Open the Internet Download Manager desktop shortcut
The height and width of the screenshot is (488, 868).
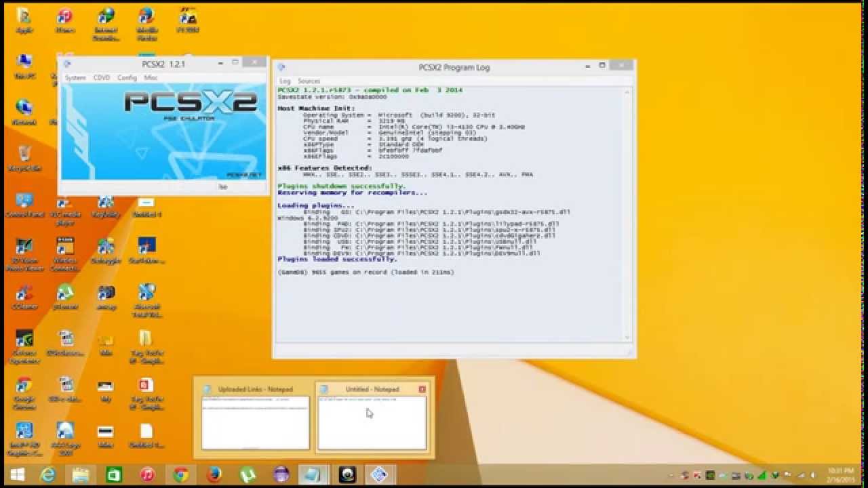click(x=106, y=25)
